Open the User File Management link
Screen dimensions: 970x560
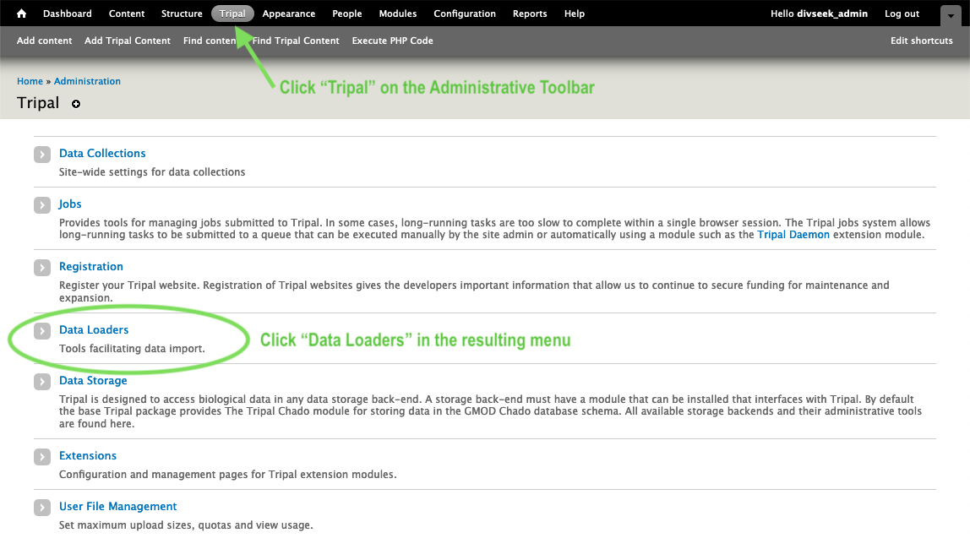(x=117, y=506)
